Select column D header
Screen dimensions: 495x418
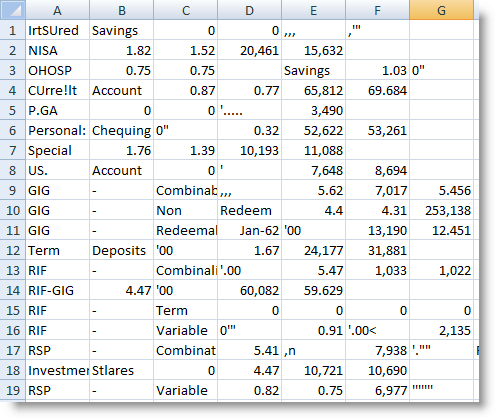[x=249, y=10]
